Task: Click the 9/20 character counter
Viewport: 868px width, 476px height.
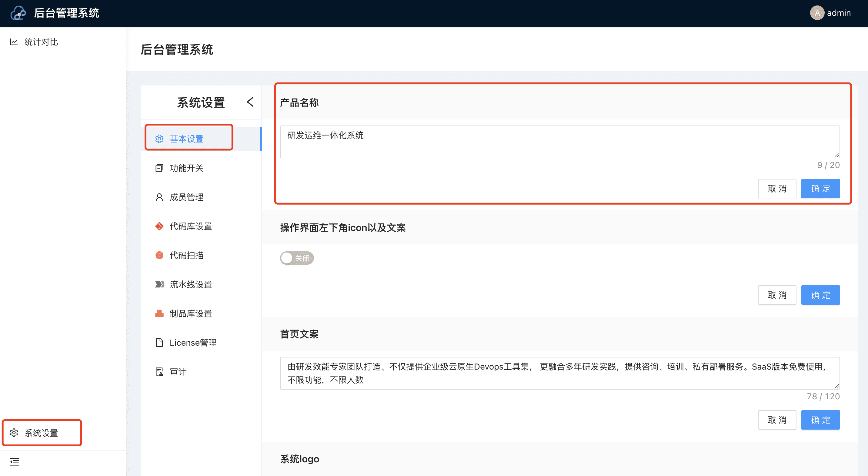Action: tap(829, 165)
